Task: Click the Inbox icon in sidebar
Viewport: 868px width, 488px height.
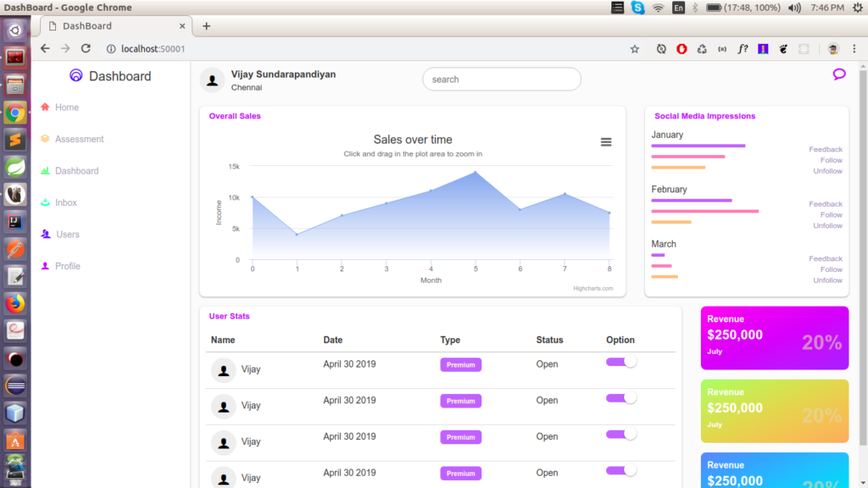Action: 45,202
